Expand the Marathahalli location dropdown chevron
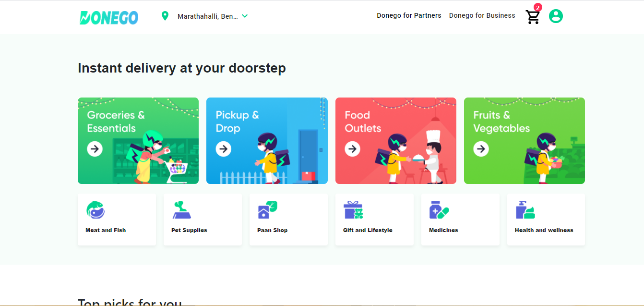This screenshot has width=644, height=306. tap(245, 16)
